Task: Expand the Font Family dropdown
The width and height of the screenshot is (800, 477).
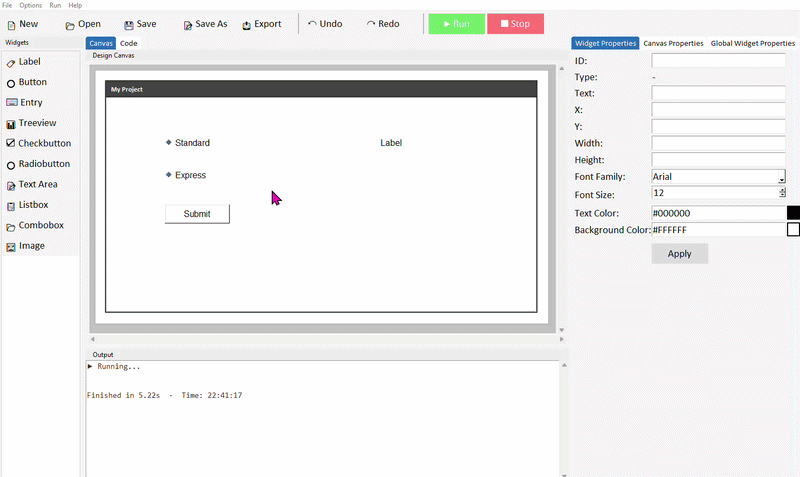Action: 782,177
